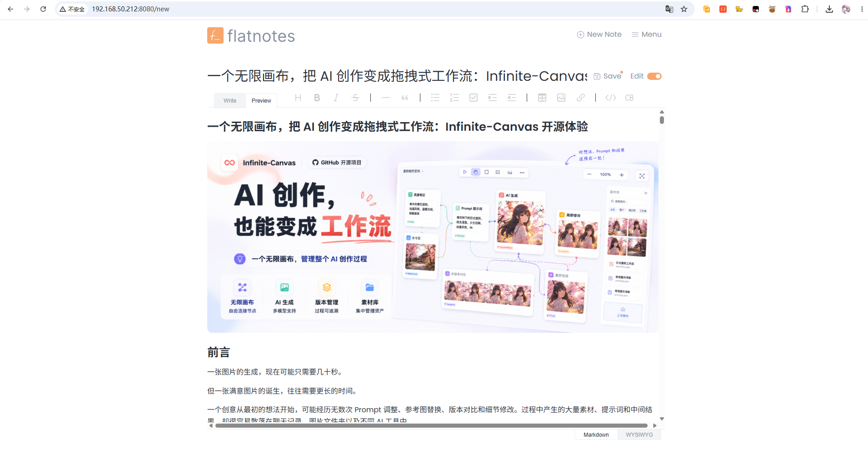Click the 不安全 site security indicator
Image resolution: width=868 pixels, height=449 pixels.
(72, 9)
